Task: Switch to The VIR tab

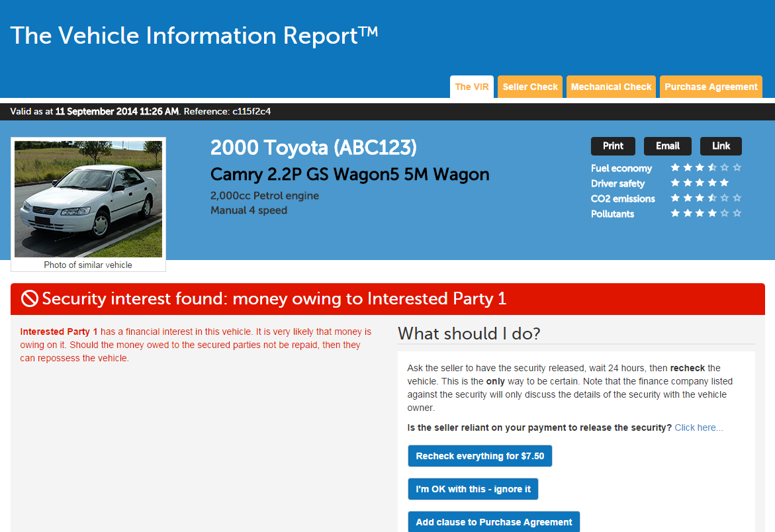Action: [471, 87]
